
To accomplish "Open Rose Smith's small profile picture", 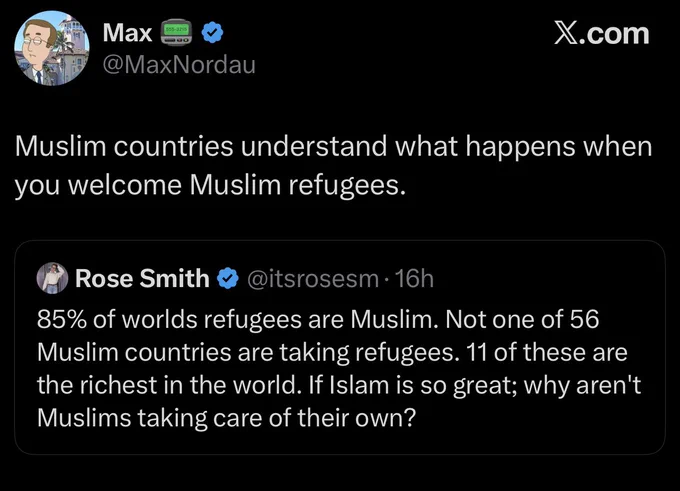I will point(52,278).
